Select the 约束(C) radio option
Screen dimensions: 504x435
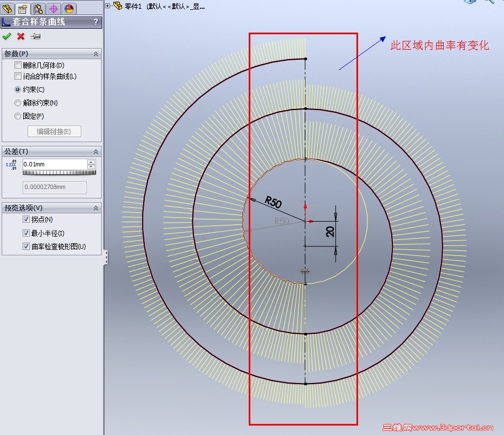[18, 90]
